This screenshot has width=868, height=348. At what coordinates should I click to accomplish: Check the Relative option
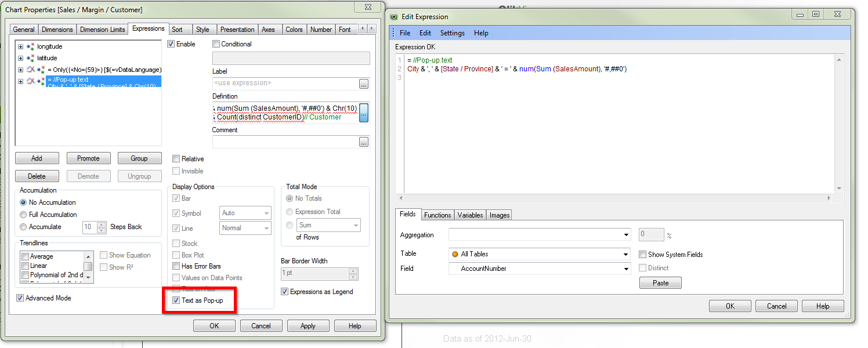click(x=176, y=159)
